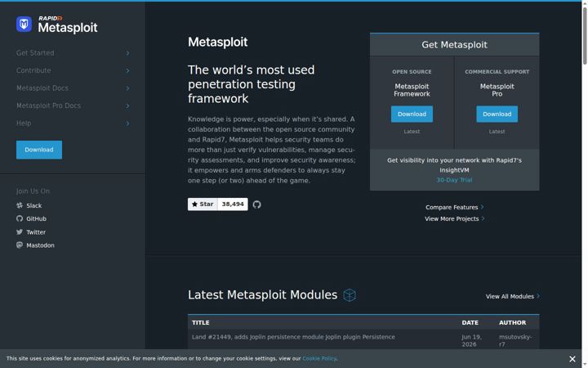Open Metasploit Docs menu item
Screen dimensions: 588x368
42,88
